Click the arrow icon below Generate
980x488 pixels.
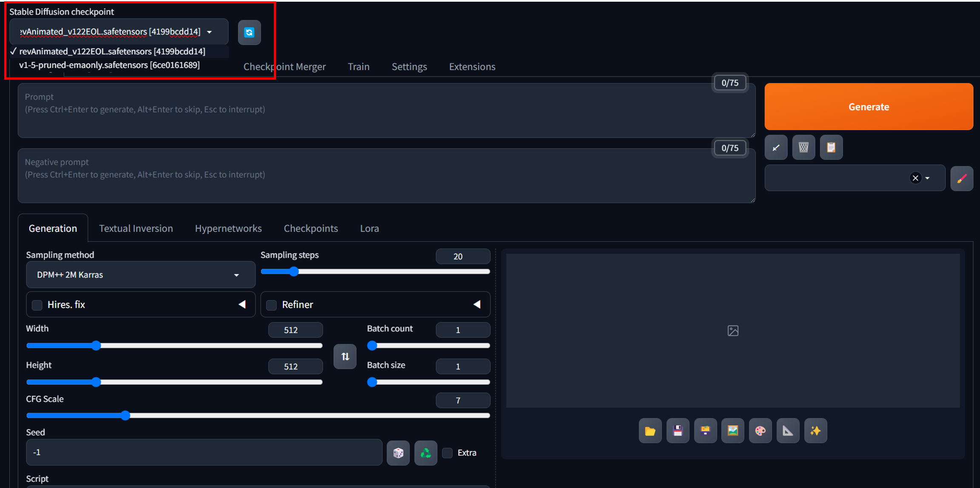click(776, 148)
